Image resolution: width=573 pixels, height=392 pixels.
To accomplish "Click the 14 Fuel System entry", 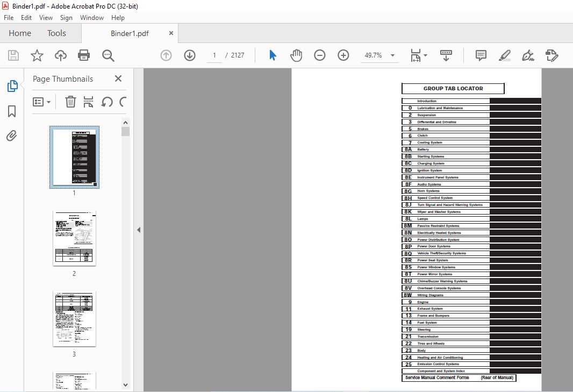I will (446, 323).
